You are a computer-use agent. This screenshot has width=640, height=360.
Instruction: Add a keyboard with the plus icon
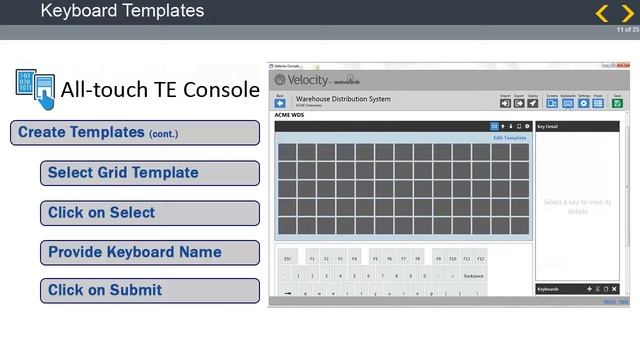(x=589, y=289)
